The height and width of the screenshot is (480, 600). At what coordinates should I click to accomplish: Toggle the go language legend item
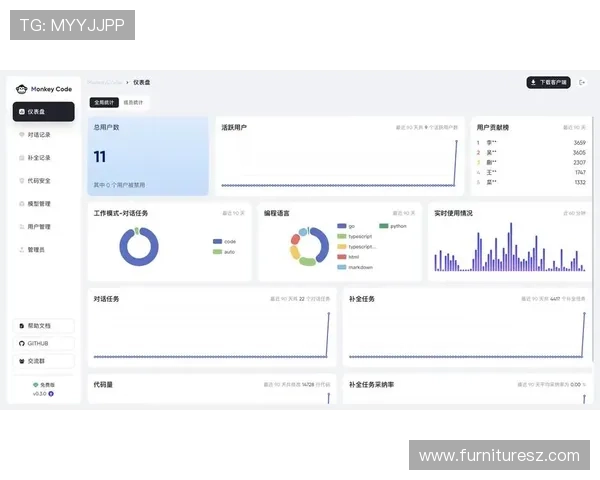(346, 226)
